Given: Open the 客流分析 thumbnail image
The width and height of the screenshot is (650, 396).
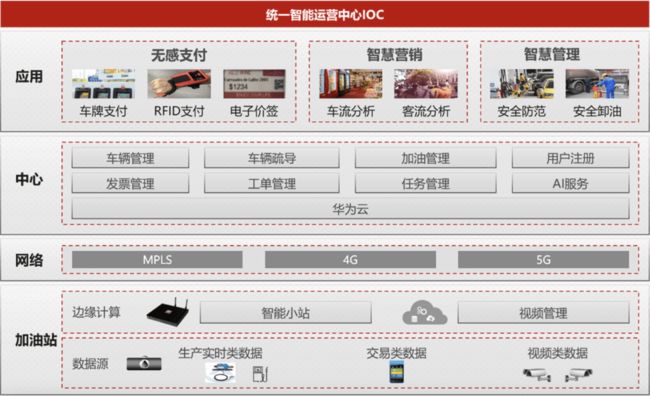Looking at the screenshot, I should (426, 83).
